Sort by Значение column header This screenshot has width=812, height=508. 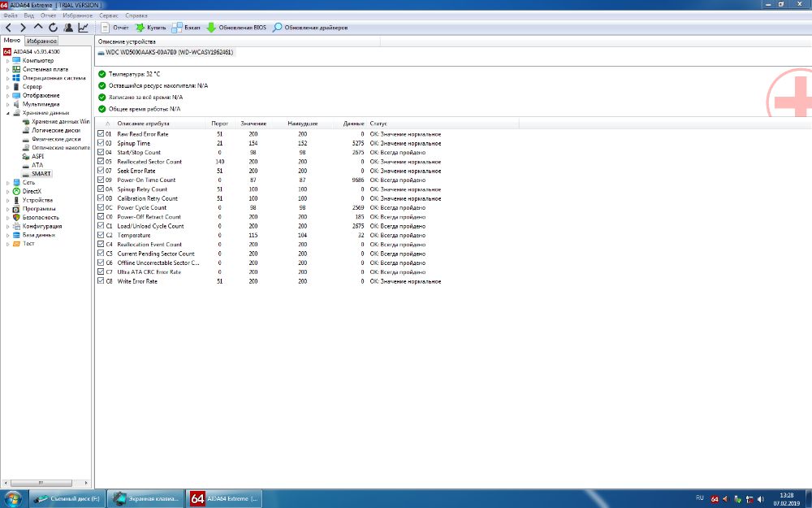click(x=253, y=124)
